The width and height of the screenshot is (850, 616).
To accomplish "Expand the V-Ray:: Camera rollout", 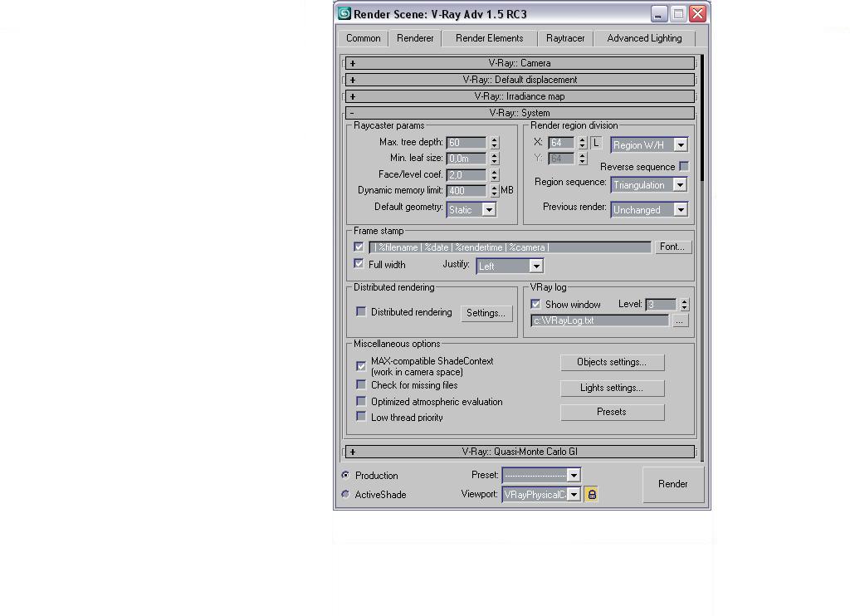I will coord(520,63).
